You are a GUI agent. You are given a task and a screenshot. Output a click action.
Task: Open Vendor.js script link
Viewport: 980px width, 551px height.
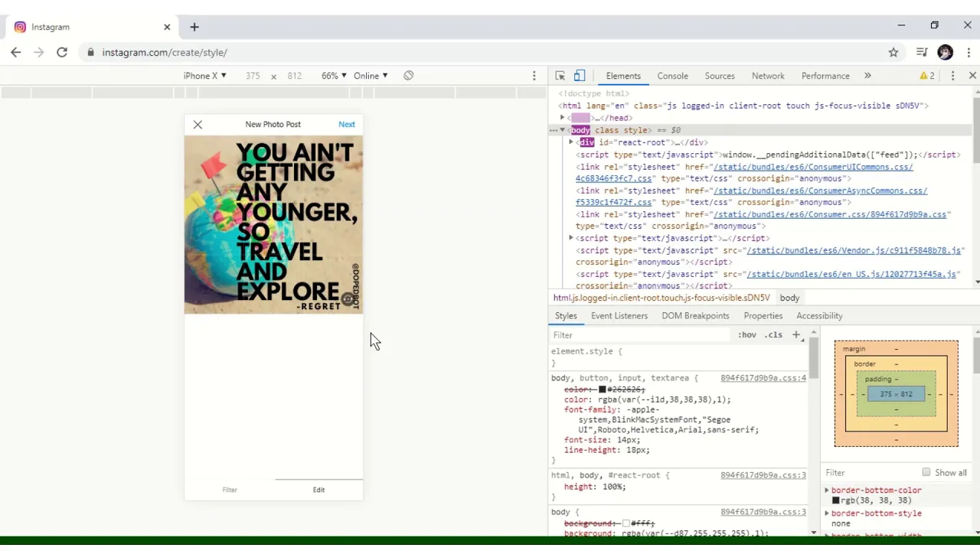coord(854,250)
